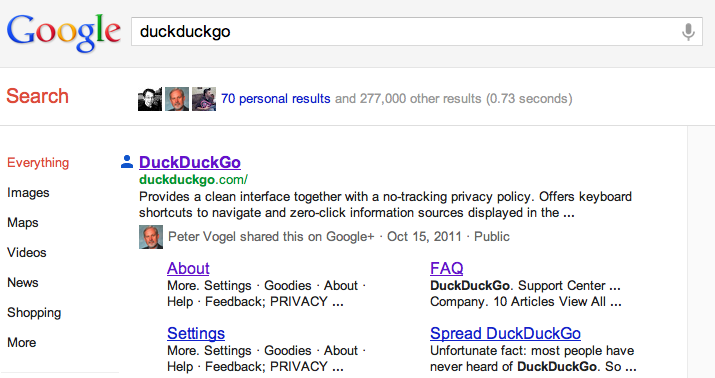Click the Google logo
Image resolution: width=715 pixels, height=378 pixels.
(x=64, y=33)
